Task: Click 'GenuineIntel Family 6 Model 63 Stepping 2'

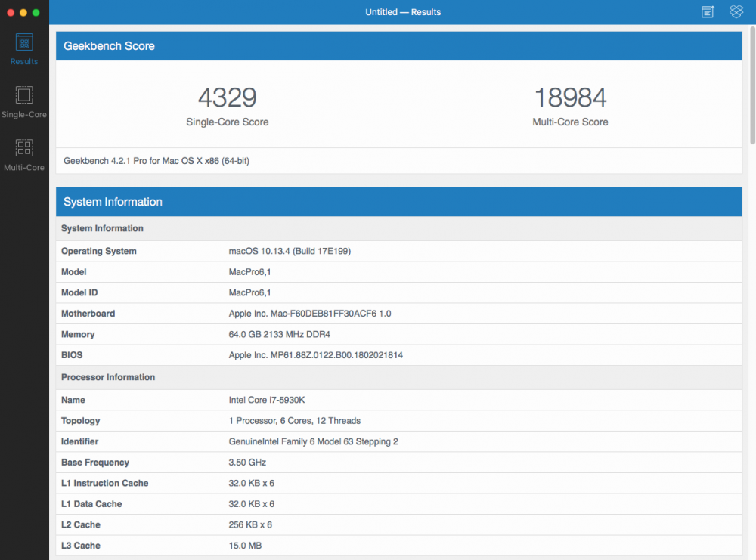Action: tap(314, 441)
